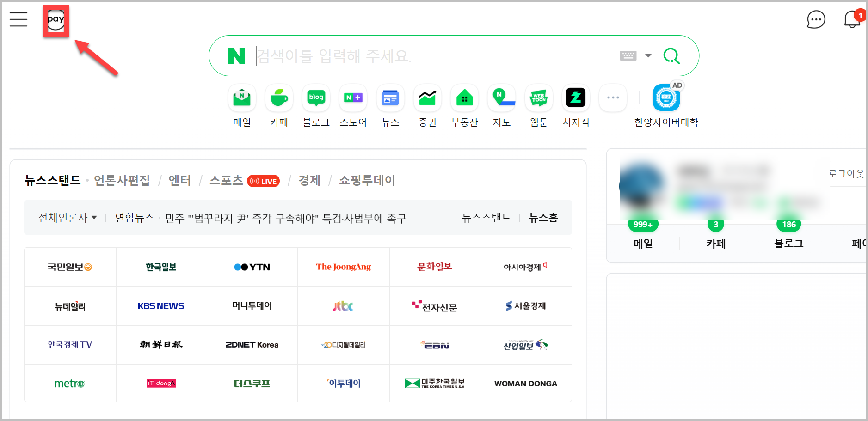The width and height of the screenshot is (868, 421).
Task: Open the 머니투데이 press tile
Action: [x=252, y=306]
